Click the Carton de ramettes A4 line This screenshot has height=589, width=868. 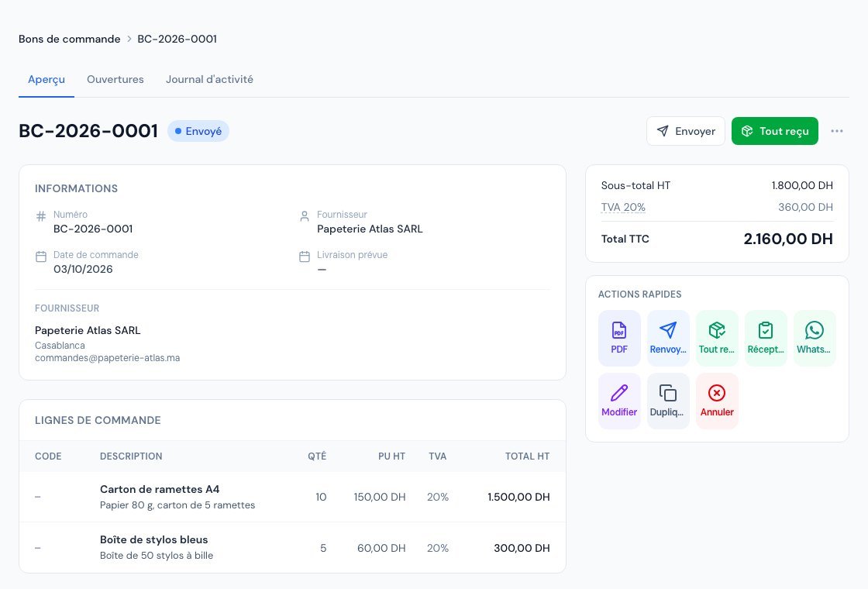292,497
